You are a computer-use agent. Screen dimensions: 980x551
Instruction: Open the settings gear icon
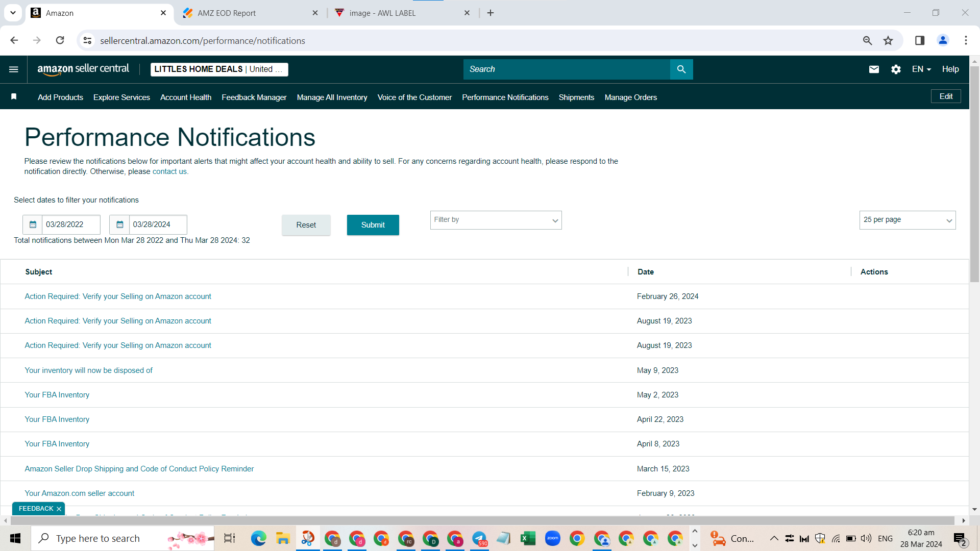point(896,69)
